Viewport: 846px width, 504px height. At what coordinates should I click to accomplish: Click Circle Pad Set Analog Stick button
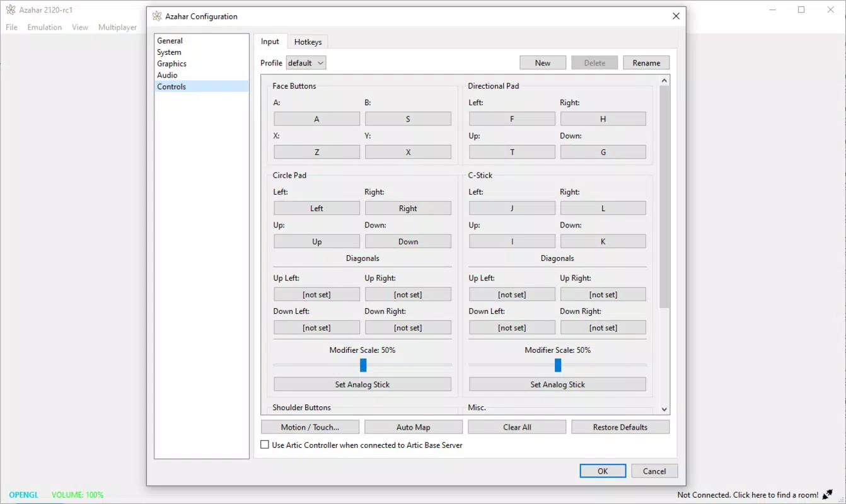pos(362,384)
